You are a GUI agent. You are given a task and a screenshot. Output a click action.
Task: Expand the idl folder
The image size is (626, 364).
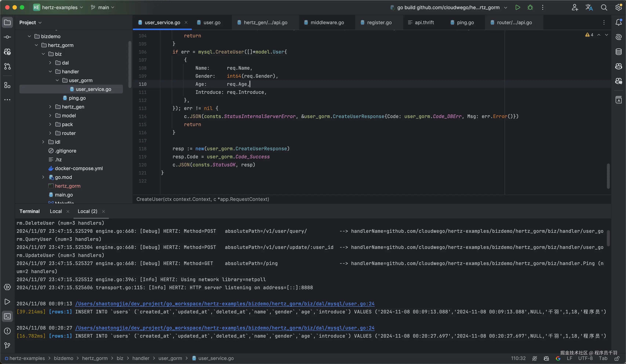(x=43, y=142)
